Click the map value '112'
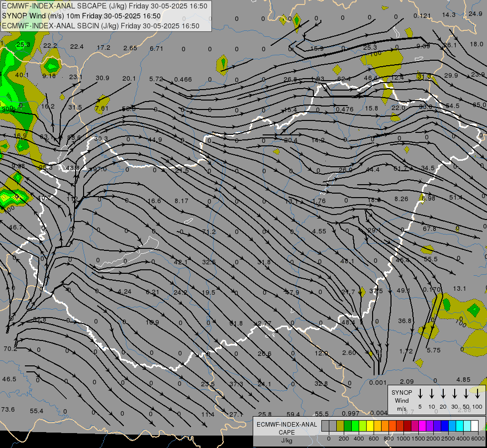Viewport: 487px width, 448px height. (72, 199)
